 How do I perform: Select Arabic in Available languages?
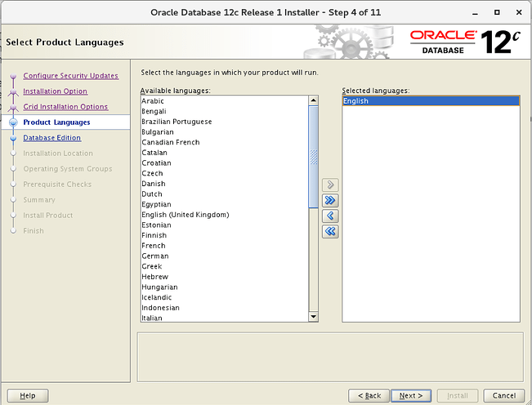coord(225,101)
